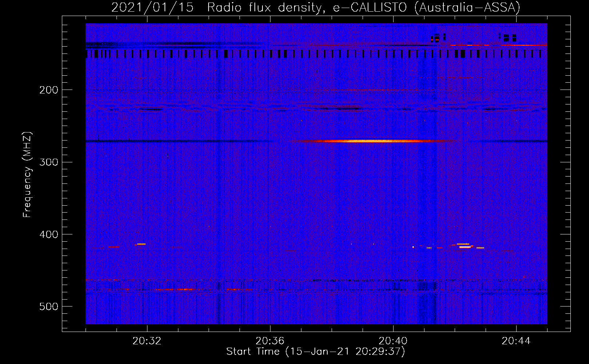The height and width of the screenshot is (364, 589).
Task: Click the 500 MHz frequency tick label
Action: 49,306
